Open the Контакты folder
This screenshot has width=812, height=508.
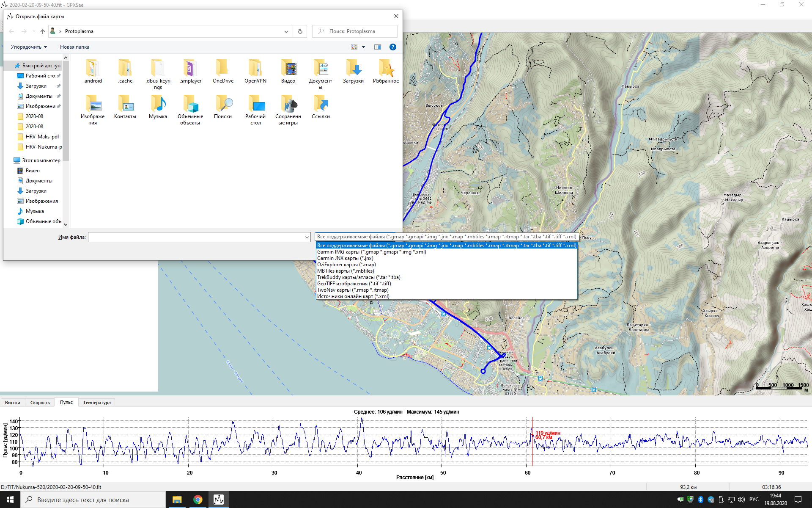pyautogui.click(x=125, y=107)
